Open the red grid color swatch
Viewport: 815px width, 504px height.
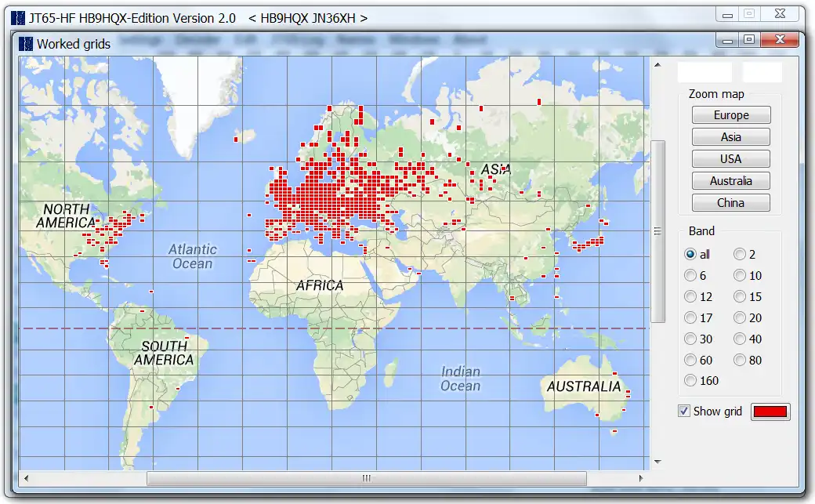tap(770, 412)
